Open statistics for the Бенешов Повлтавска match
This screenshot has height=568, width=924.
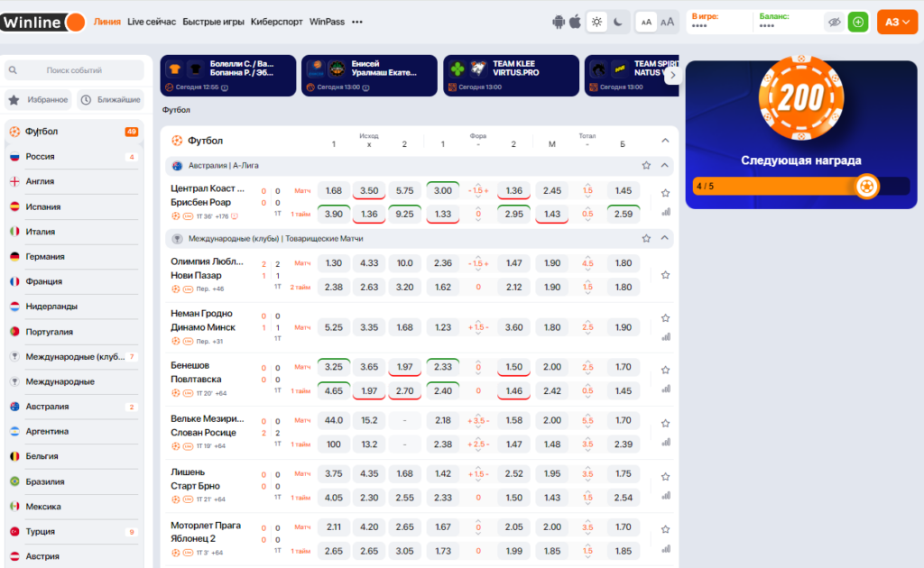coord(666,389)
